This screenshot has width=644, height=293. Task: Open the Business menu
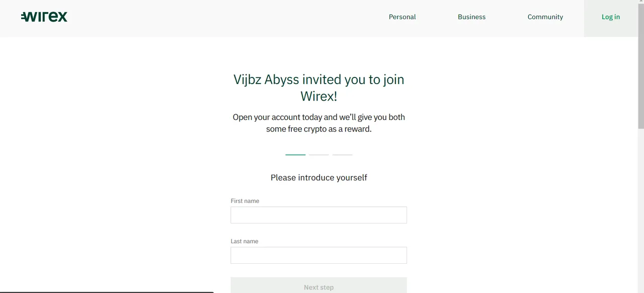(x=471, y=17)
